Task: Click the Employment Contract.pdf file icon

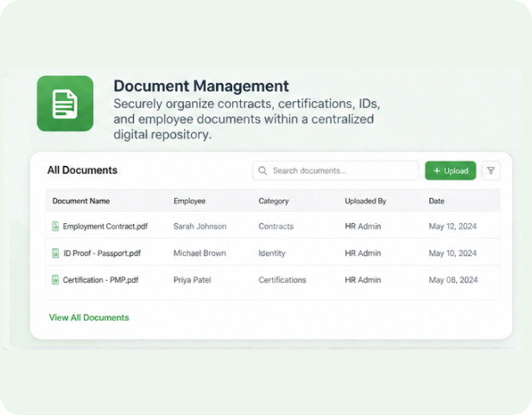Action: click(x=55, y=227)
